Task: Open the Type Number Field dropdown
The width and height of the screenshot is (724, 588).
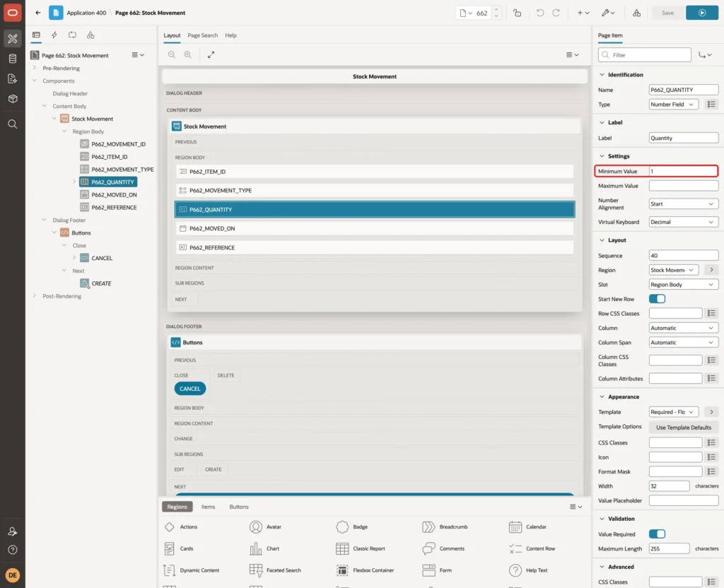Action: [x=674, y=105]
